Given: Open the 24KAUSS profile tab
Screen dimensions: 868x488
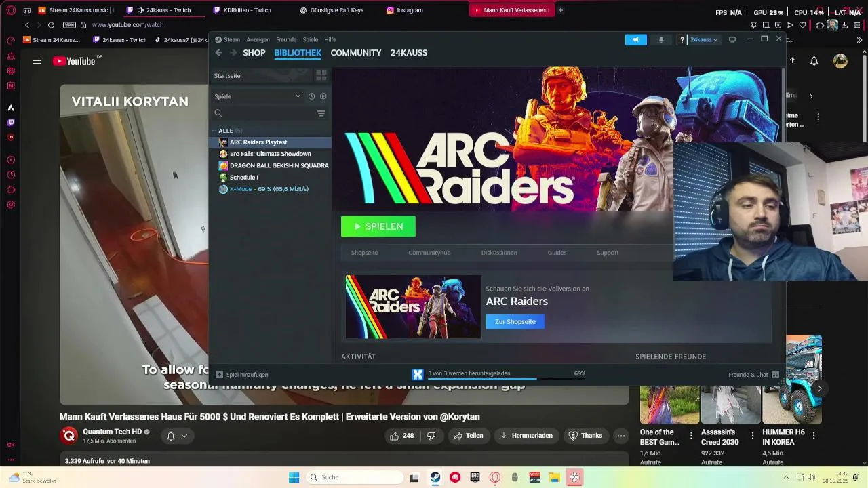Looking at the screenshot, I should pos(409,52).
